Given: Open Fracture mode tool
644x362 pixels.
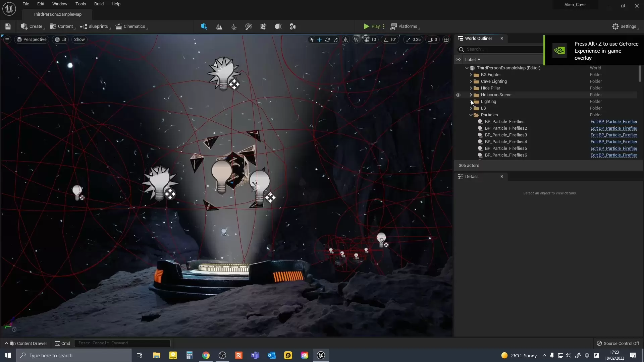Looking at the screenshot, I should tap(263, 26).
